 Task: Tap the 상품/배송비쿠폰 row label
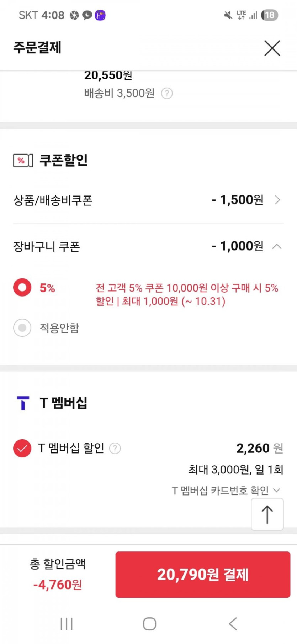[x=53, y=200]
